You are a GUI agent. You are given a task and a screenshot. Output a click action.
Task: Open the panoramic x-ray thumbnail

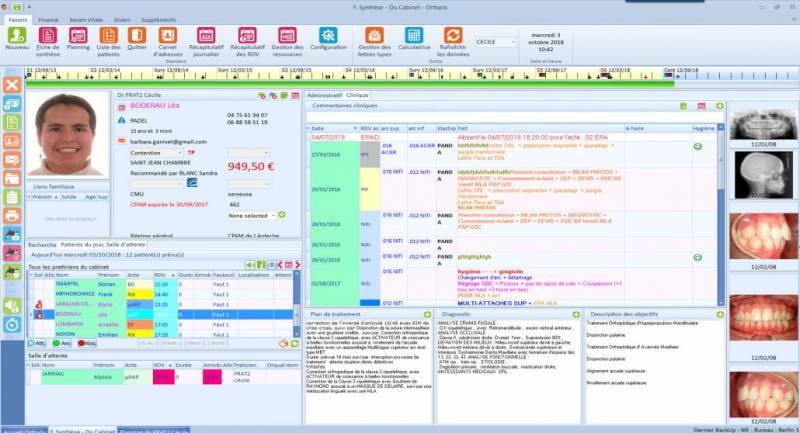coord(763,125)
